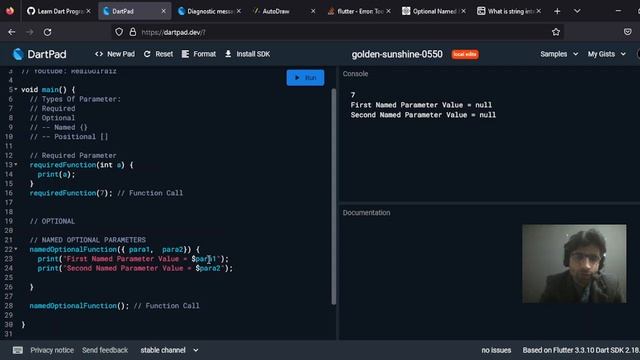The image size is (640, 360).
Task: Close the DartPad browser tab
Action: [163, 11]
